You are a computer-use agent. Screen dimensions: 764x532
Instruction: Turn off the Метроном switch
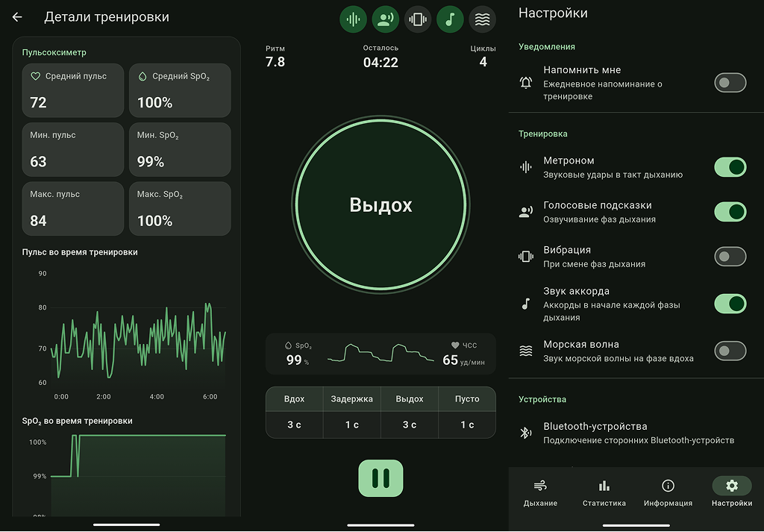pos(730,167)
